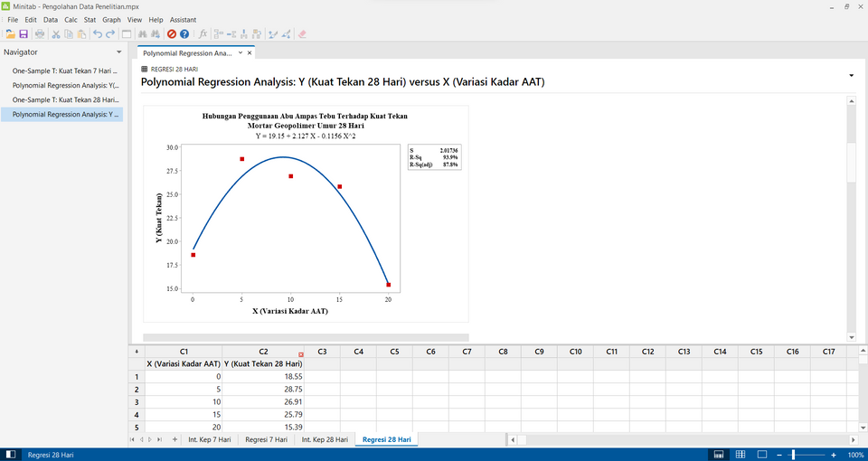Open the Edit menu
868x461 pixels.
(x=31, y=19)
